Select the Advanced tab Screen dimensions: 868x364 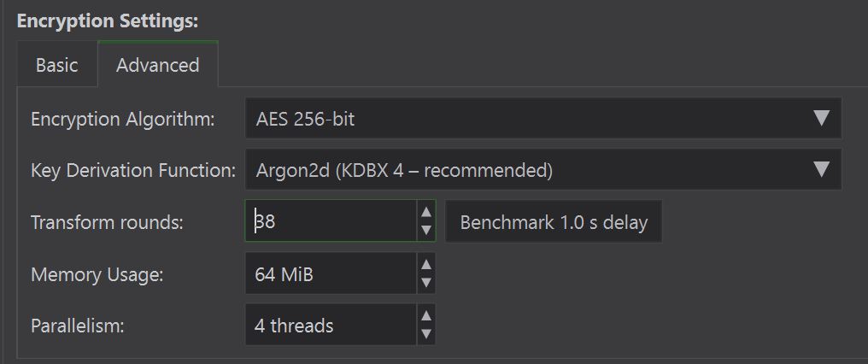pos(157,65)
